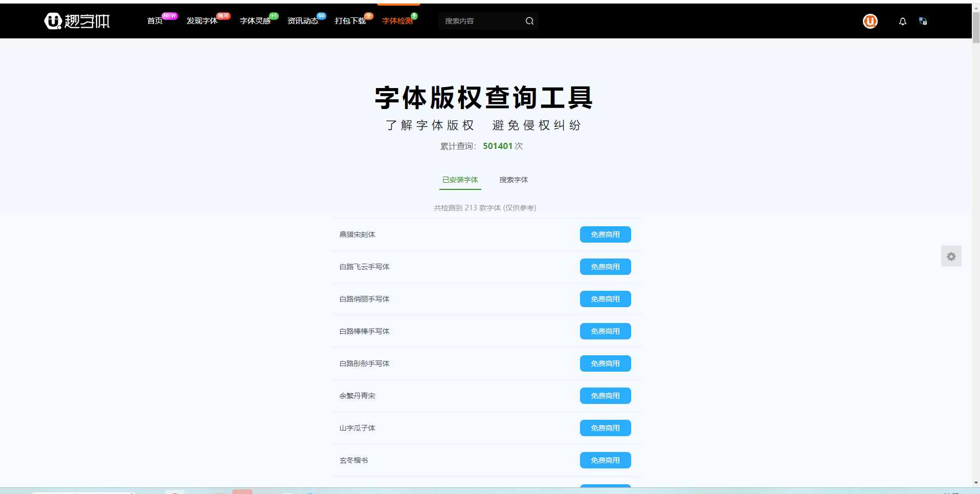Select the 白路飞云手写体 font name
Image resolution: width=980 pixels, height=494 pixels.
365,267
